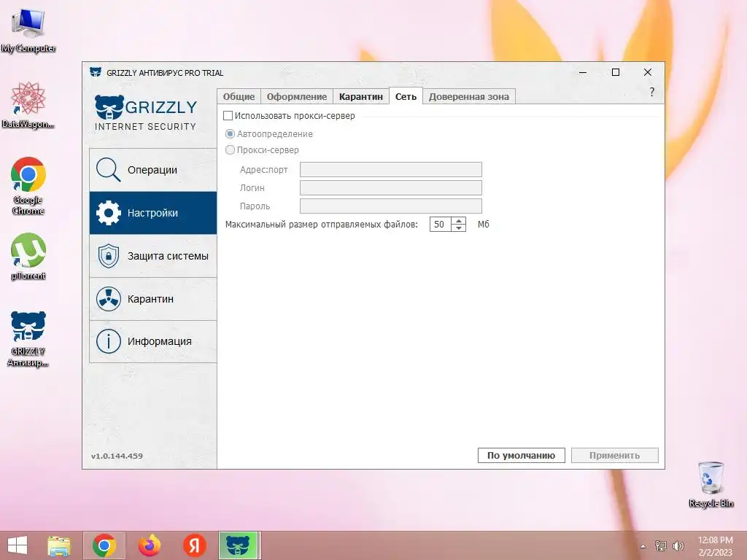Select the Настройки gear icon

point(109,213)
